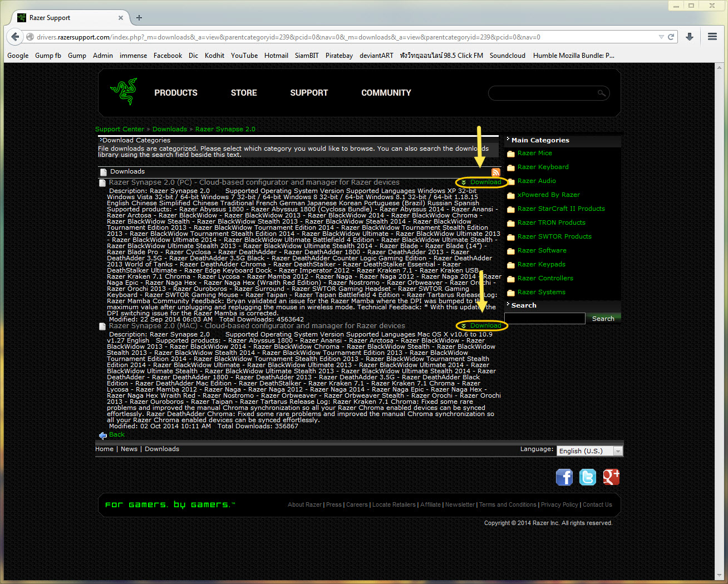
Task: Open a new browser tab
Action: coord(139,18)
